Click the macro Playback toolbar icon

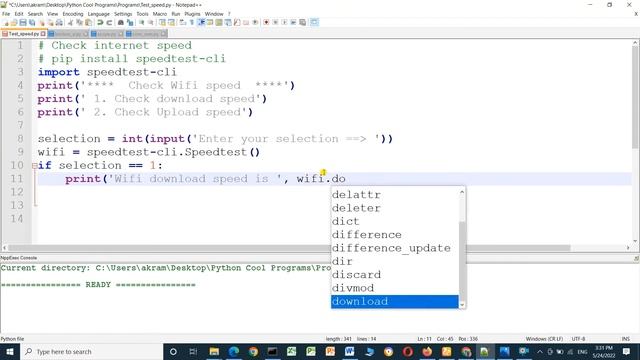pyautogui.click(x=284, y=22)
